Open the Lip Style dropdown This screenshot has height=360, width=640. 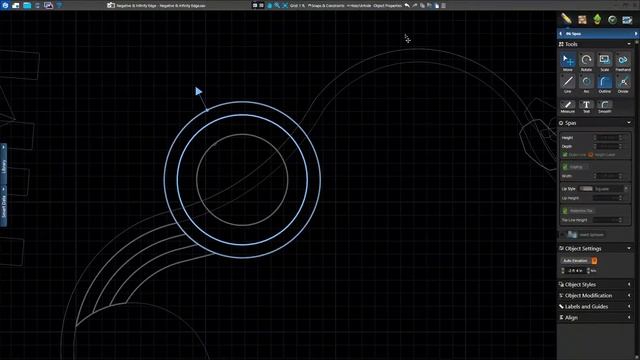(x=603, y=189)
